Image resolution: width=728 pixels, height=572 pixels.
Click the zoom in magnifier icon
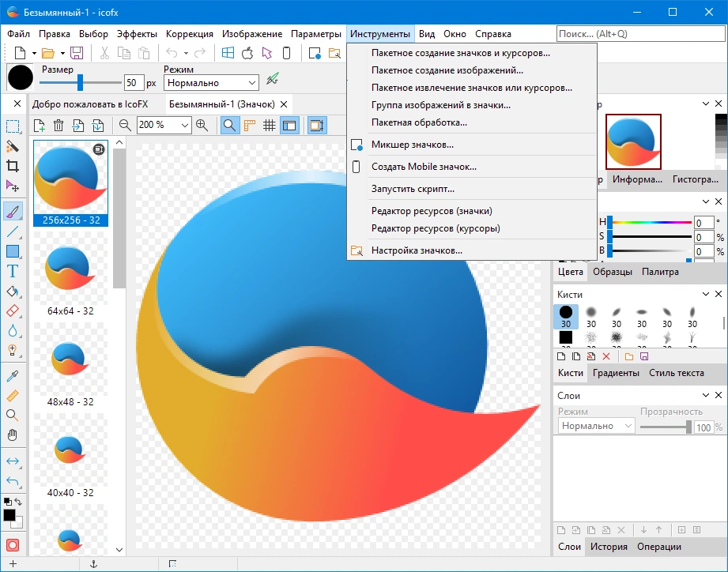[x=202, y=126]
